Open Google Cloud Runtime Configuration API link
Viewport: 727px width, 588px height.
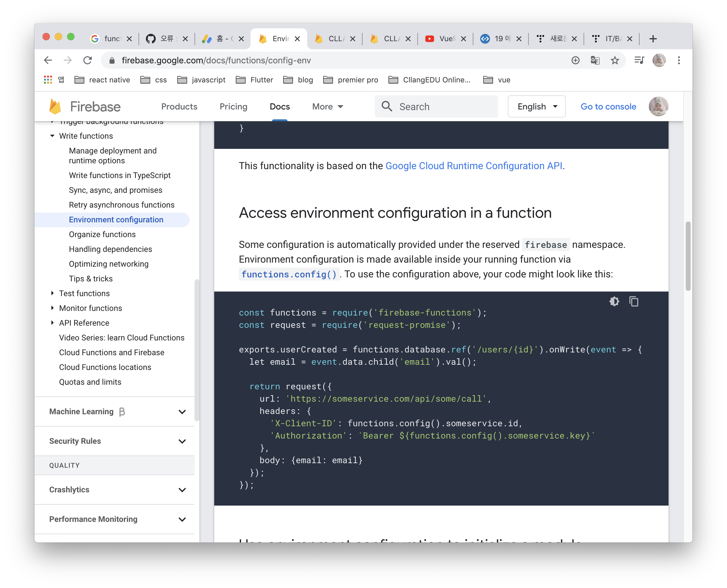(473, 166)
